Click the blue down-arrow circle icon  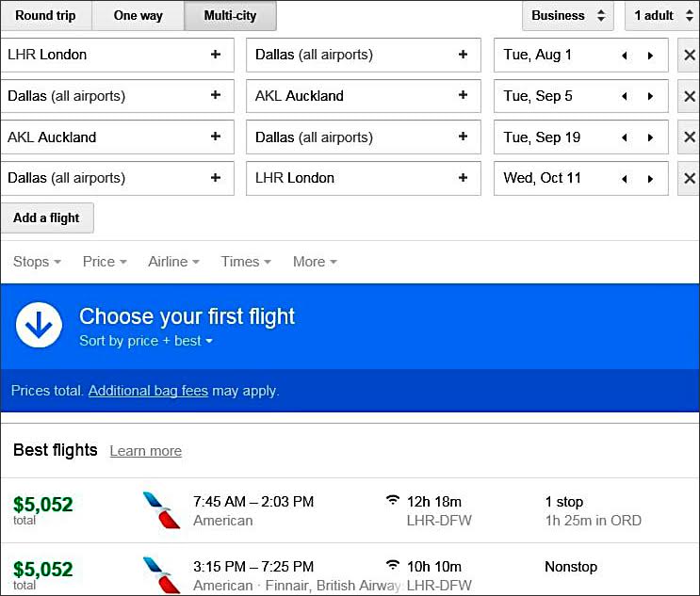39,325
